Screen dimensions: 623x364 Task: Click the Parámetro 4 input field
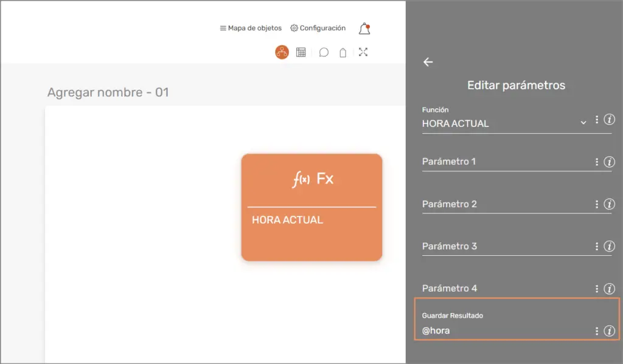click(505, 289)
